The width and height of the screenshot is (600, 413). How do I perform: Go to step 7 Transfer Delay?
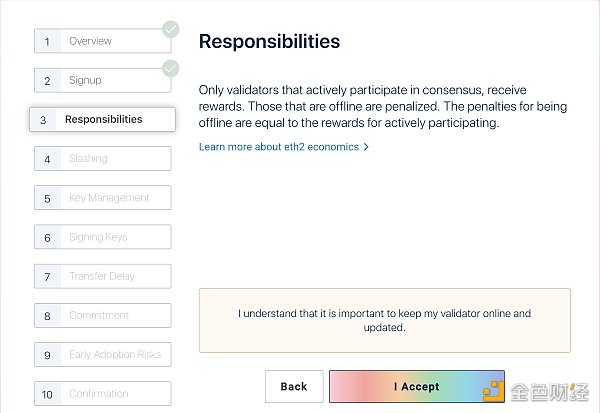[103, 276]
